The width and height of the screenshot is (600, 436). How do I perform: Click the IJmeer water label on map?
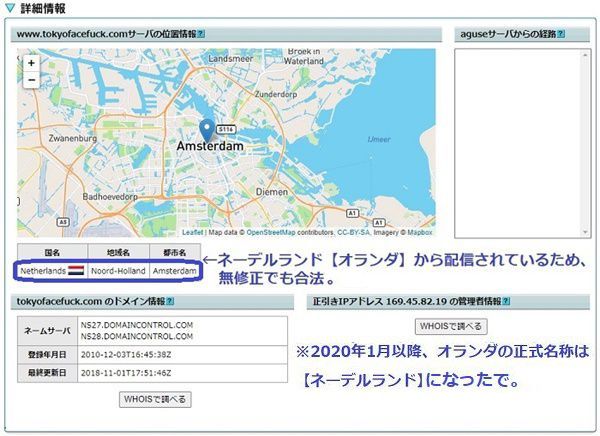pyautogui.click(x=379, y=139)
